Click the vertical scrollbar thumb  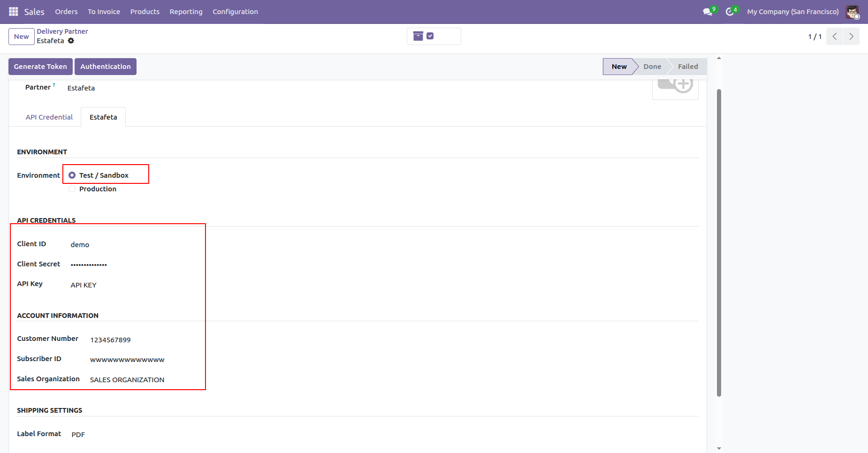(719, 243)
